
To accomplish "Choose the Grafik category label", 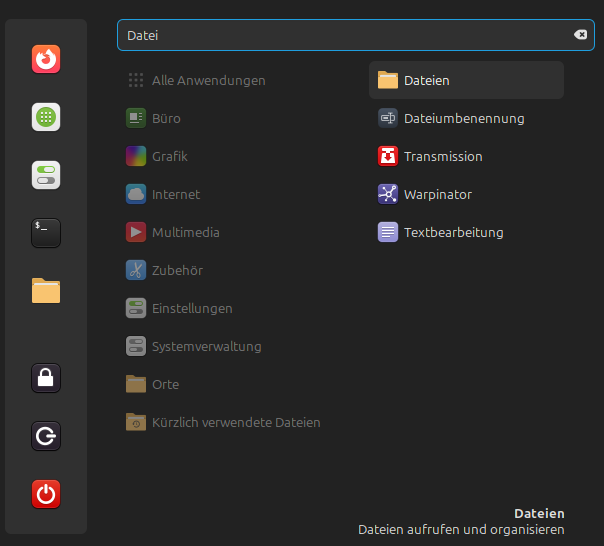I will [x=169, y=156].
